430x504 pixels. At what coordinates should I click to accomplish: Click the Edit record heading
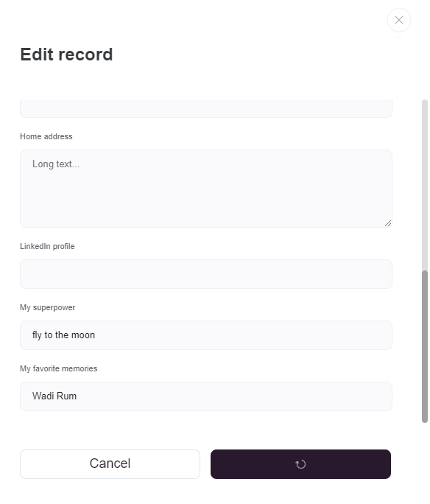click(x=66, y=55)
